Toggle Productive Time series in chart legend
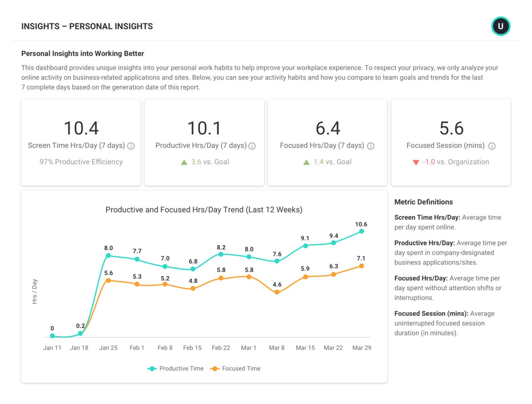The image size is (532, 404). [x=176, y=369]
